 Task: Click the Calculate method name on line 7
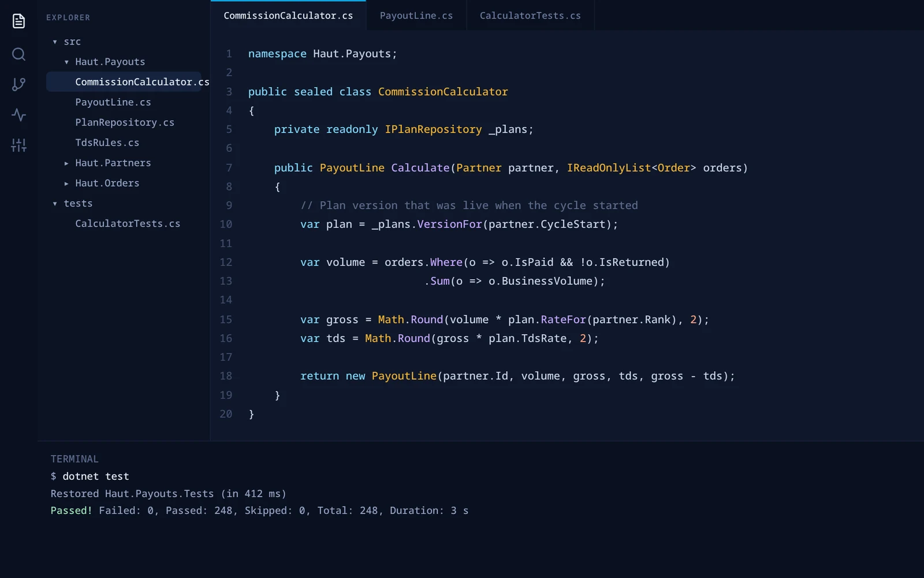tap(420, 168)
